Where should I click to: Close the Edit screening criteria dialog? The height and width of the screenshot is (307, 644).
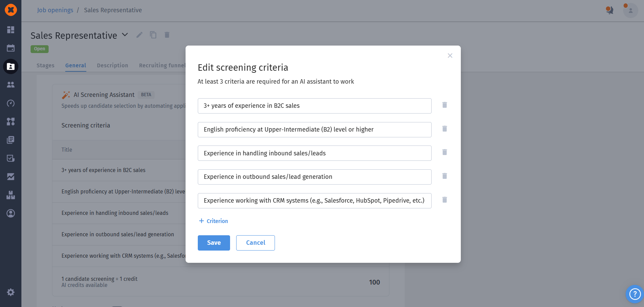(x=450, y=56)
